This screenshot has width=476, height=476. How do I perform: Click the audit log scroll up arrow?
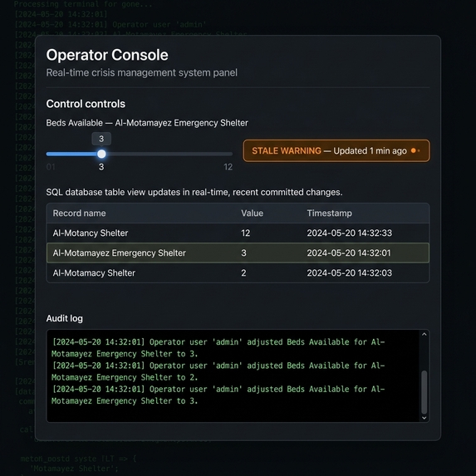pos(424,334)
